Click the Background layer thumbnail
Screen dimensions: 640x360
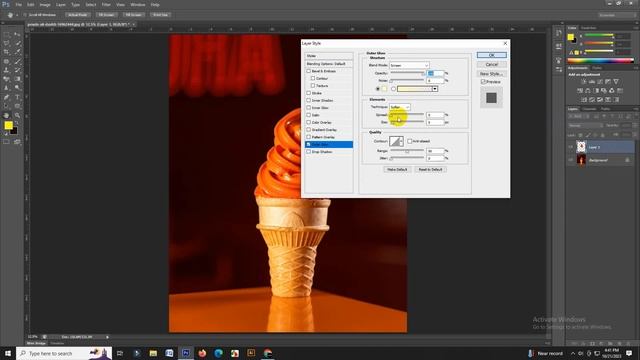581,160
